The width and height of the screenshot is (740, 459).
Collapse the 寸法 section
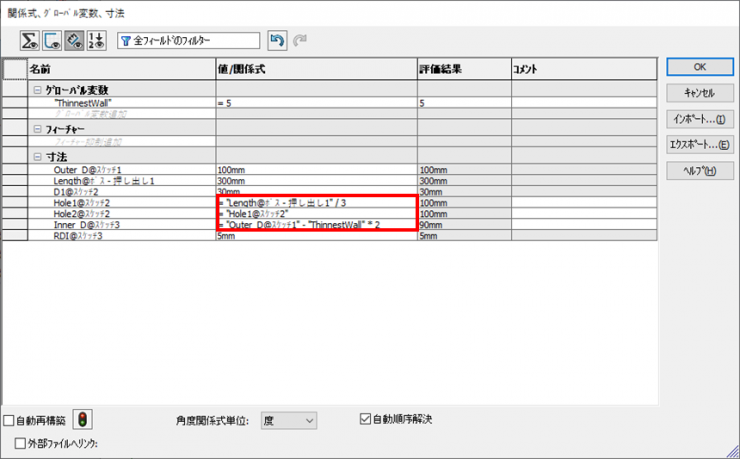click(37, 157)
